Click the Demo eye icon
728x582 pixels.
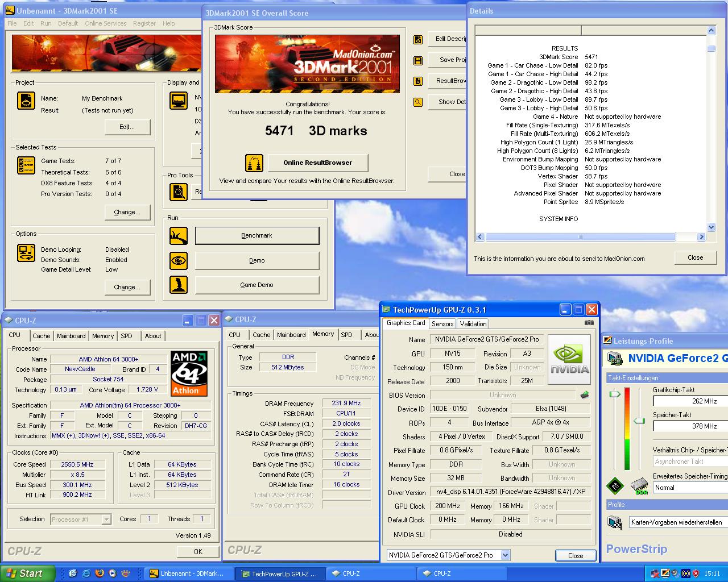[x=179, y=260]
